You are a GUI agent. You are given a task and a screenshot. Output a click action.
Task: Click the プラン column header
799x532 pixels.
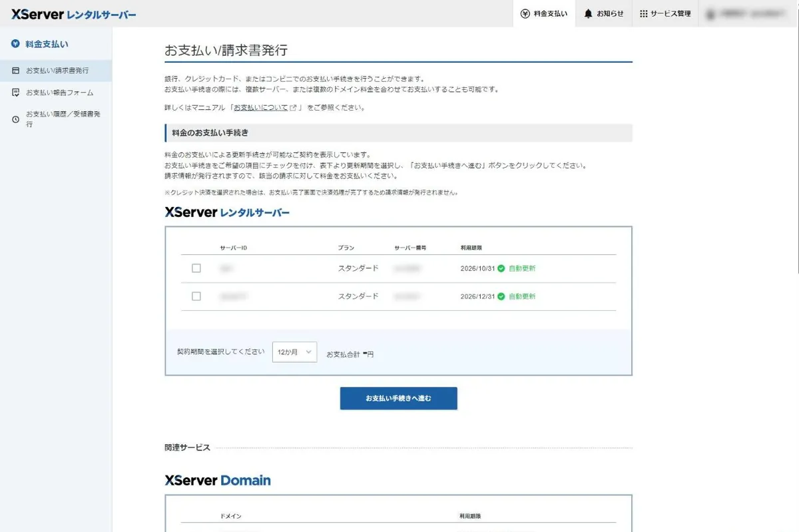(346, 248)
